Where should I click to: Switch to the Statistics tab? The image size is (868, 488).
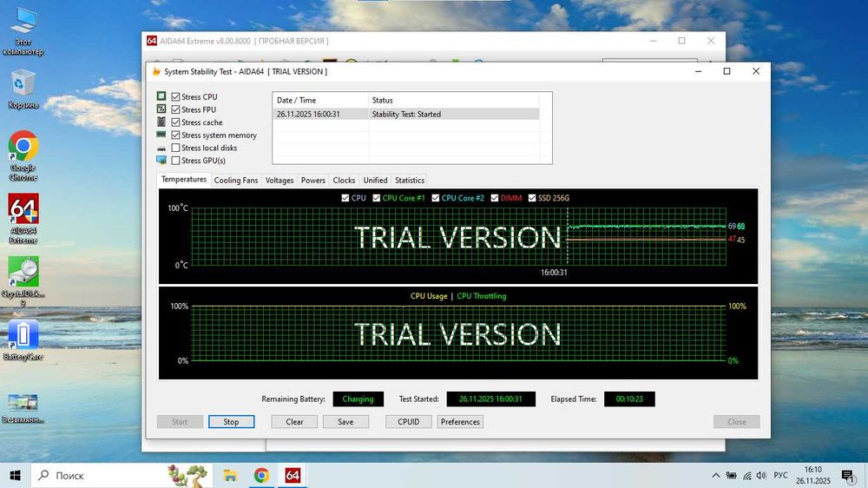[410, 180]
